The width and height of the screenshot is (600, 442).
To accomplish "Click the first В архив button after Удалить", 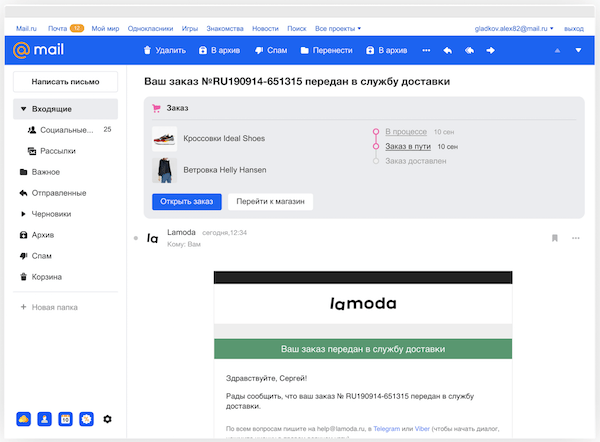I will coord(219,51).
